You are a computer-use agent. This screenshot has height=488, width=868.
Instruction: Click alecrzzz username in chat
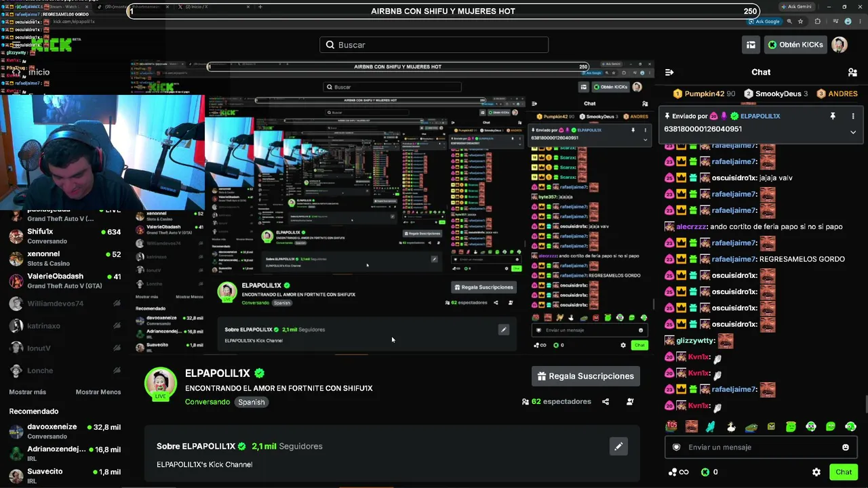692,226
